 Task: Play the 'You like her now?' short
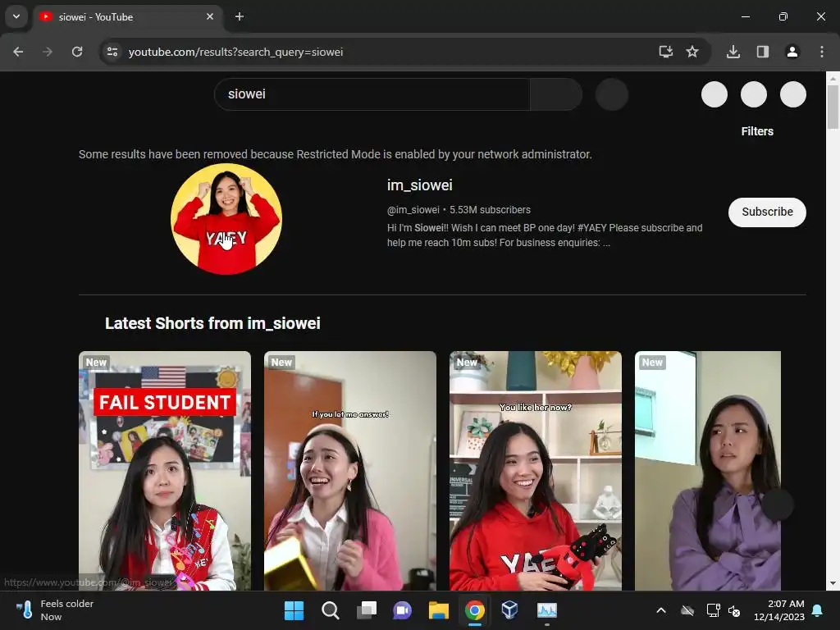point(535,471)
